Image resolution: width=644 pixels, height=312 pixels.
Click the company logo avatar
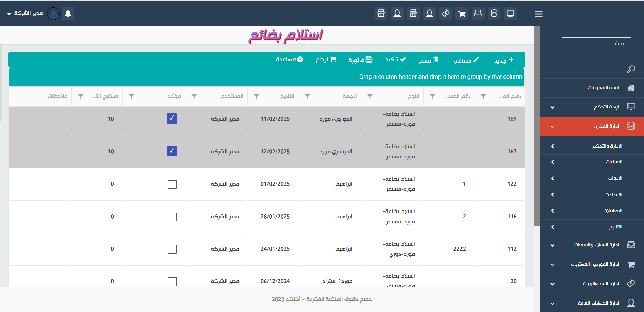tap(53, 14)
